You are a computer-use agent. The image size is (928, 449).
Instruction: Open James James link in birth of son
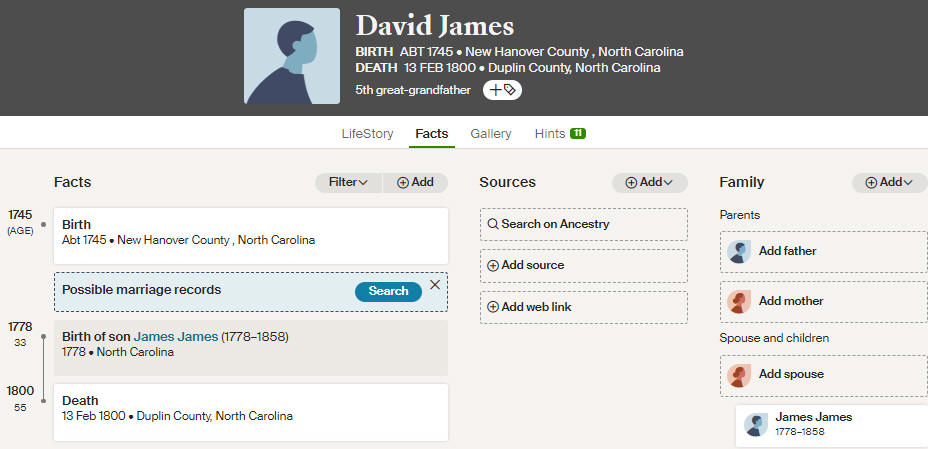coord(176,337)
